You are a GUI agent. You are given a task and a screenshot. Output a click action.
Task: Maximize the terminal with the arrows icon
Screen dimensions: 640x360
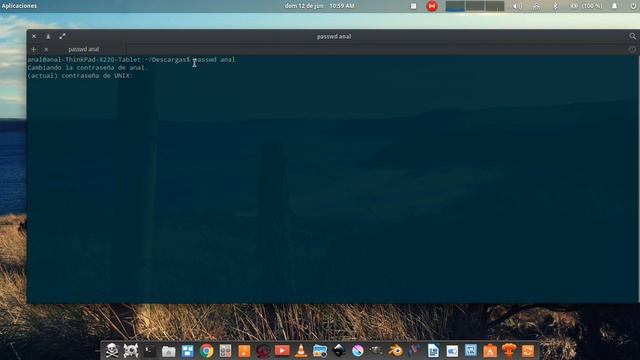click(62, 36)
